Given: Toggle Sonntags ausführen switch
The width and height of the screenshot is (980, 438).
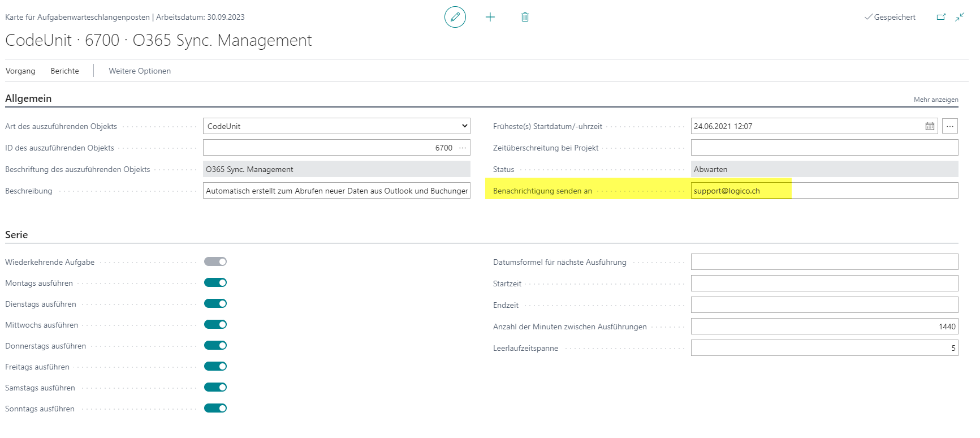Looking at the screenshot, I should pyautogui.click(x=215, y=408).
